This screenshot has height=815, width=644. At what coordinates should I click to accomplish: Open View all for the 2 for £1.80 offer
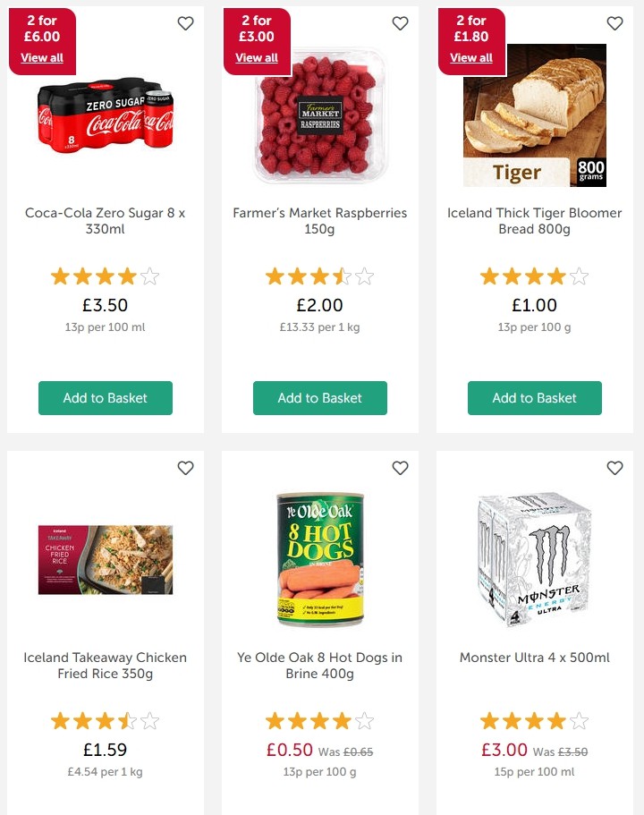click(471, 58)
